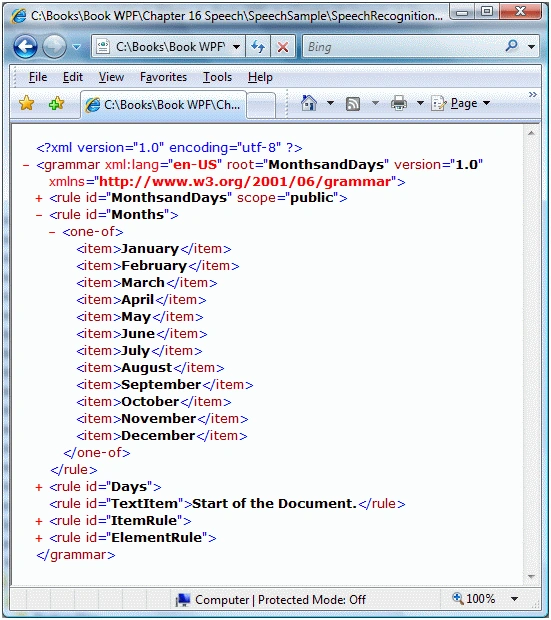Click the scrollbar down arrow
The width and height of the screenshot is (551, 620).
pos(532,577)
